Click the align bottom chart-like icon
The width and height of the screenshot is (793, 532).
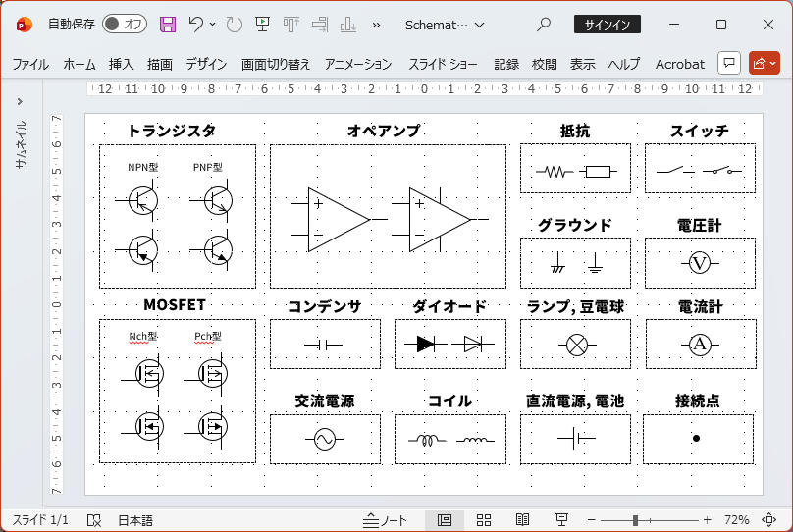[348, 25]
